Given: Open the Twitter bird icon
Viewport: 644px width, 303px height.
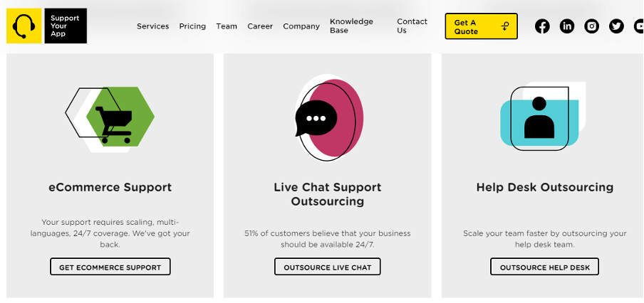Looking at the screenshot, I should (616, 26).
